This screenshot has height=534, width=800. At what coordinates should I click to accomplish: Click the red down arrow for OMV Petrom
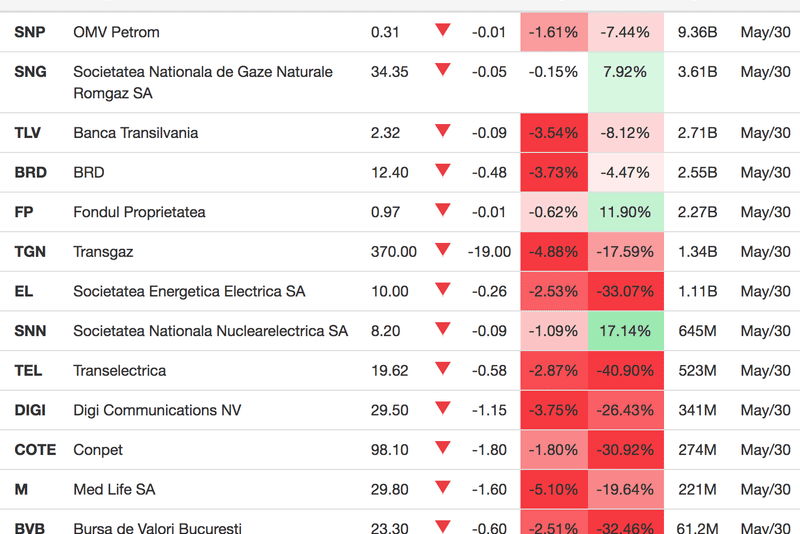pos(442,30)
